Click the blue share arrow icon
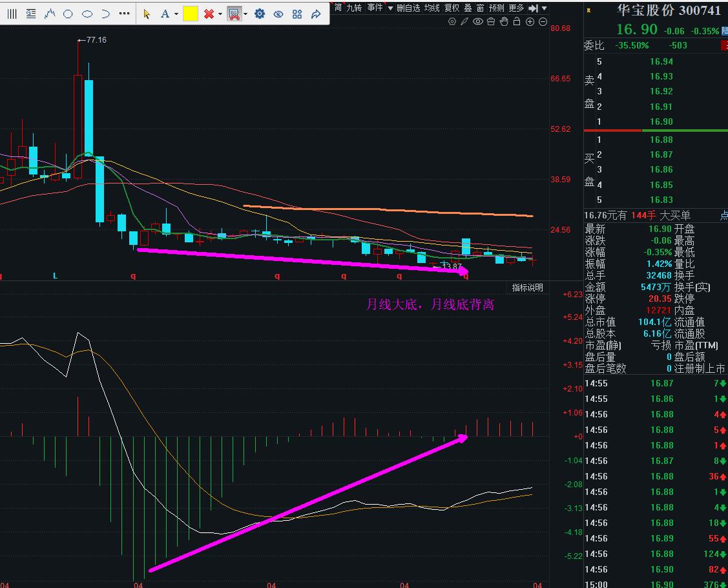The image size is (728, 588). (316, 14)
